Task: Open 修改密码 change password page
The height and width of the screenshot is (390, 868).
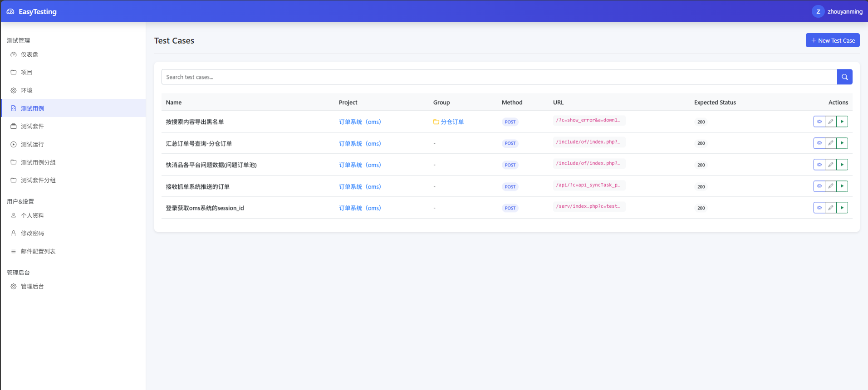Action: click(73, 233)
